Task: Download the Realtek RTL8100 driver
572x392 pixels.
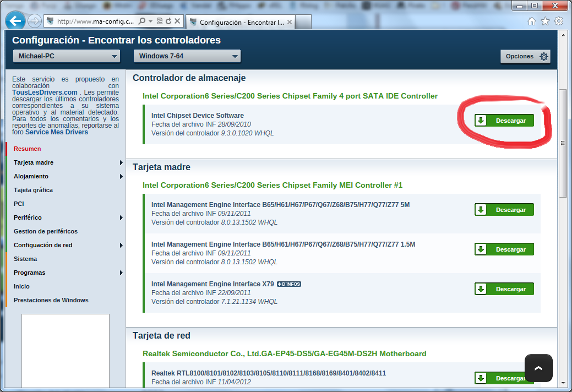Action: [500, 378]
